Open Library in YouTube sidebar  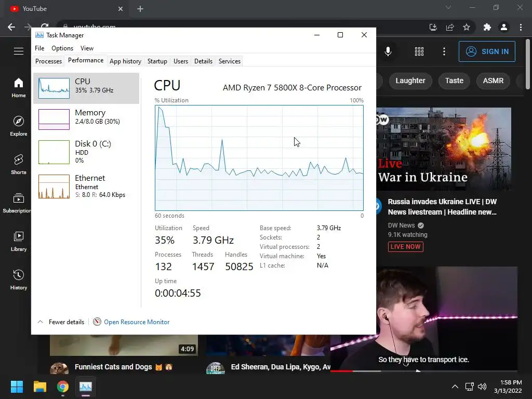click(18, 241)
